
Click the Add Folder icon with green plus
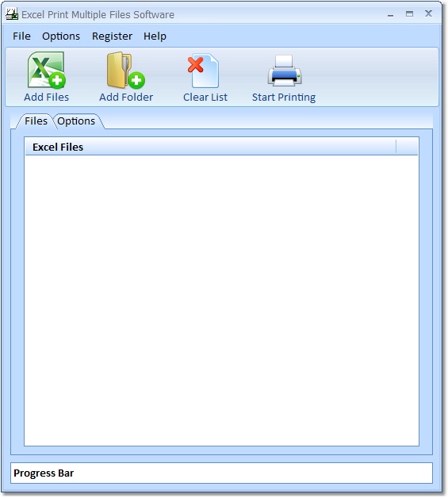click(126, 71)
